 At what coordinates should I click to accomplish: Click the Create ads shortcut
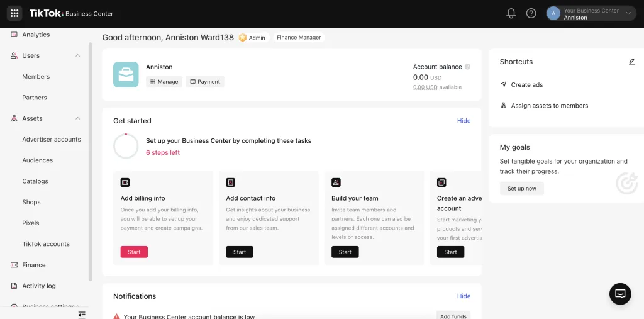(527, 85)
